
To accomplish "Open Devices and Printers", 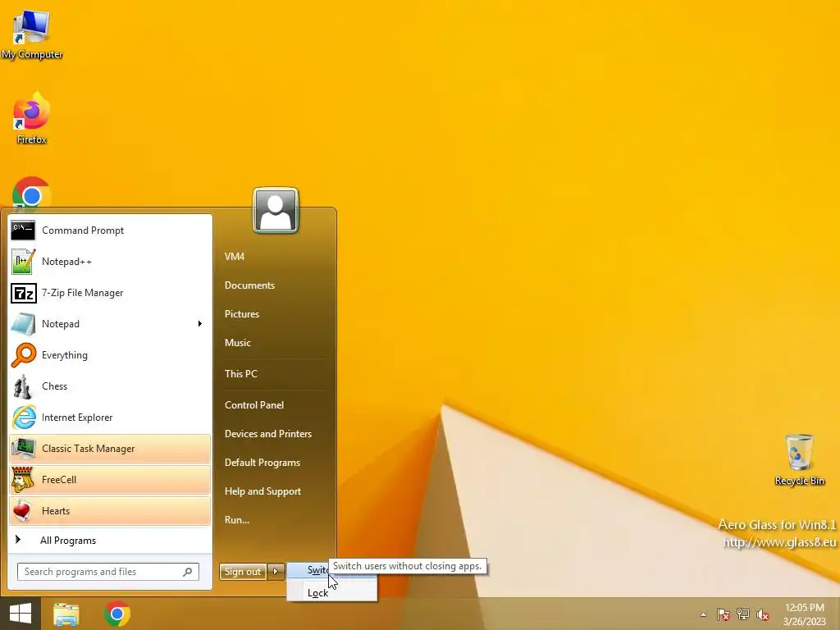I will coord(268,434).
